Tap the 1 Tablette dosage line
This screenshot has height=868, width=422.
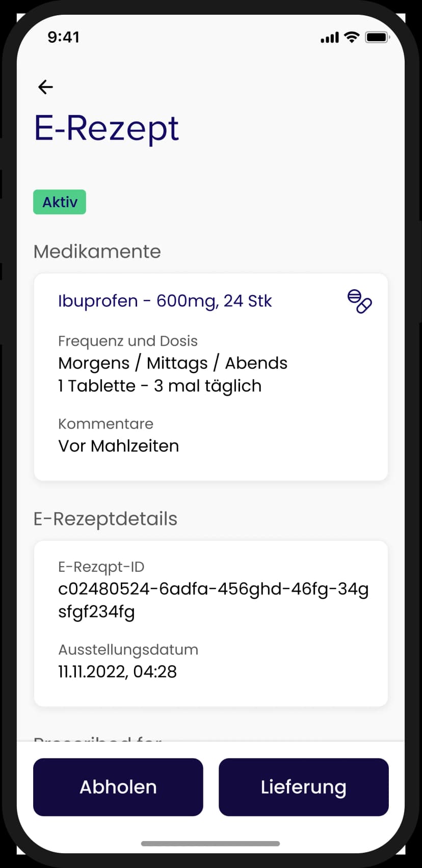pyautogui.click(x=160, y=386)
